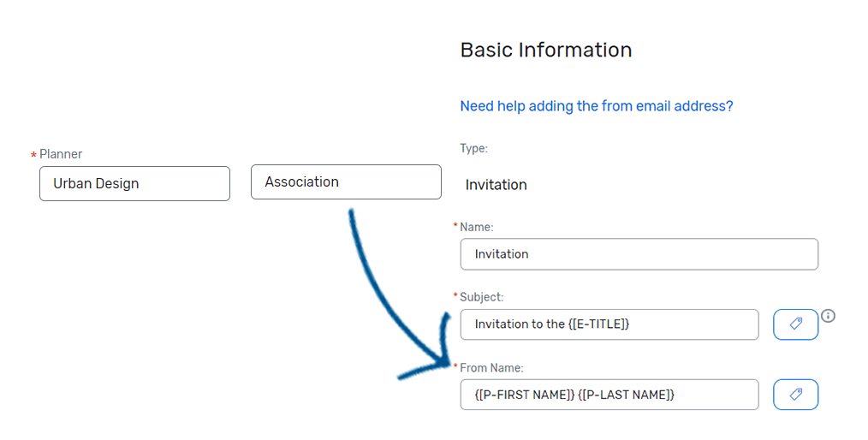Open the from email address help link

click(x=597, y=106)
